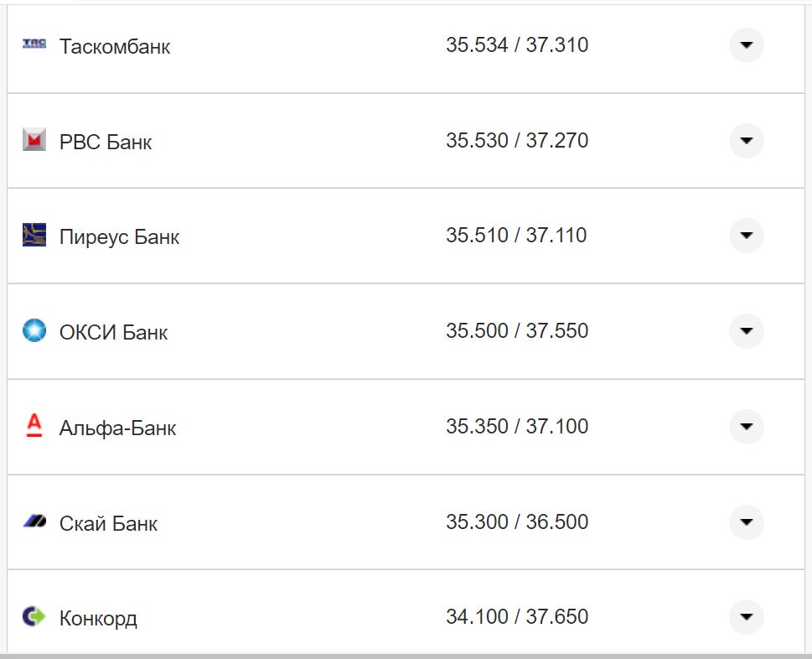The width and height of the screenshot is (812, 659).
Task: Open the Конкорд row expander
Action: tap(746, 618)
